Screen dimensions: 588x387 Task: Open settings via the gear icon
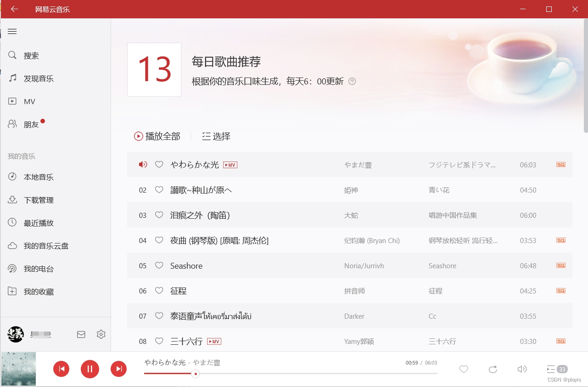101,334
